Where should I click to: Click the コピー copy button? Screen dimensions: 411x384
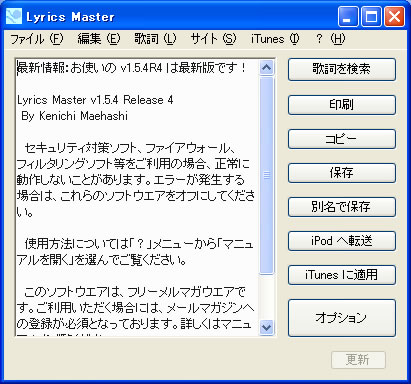point(342,139)
